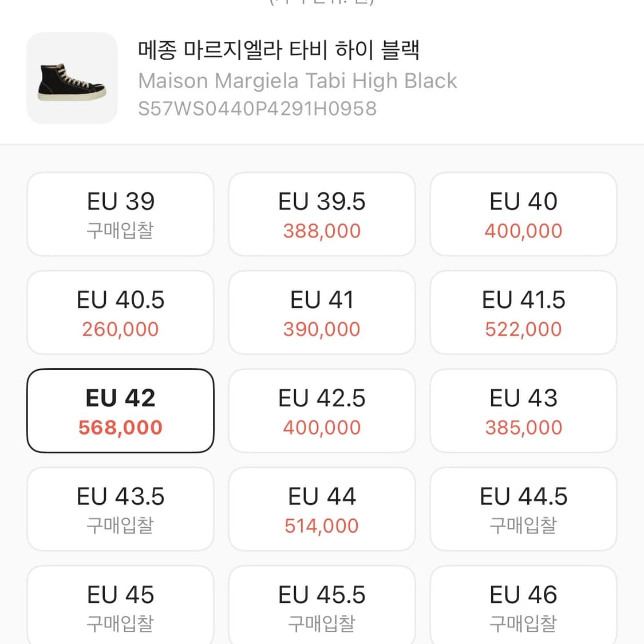644x644 pixels.
Task: Click the English name Maison Margiela Tabi High Black
Action: [x=297, y=80]
